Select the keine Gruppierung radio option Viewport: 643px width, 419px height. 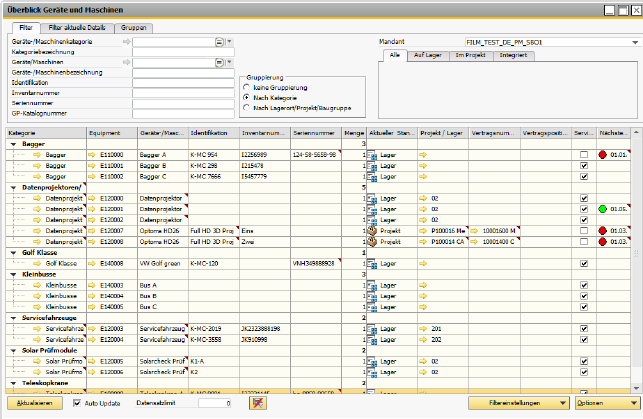click(x=246, y=87)
